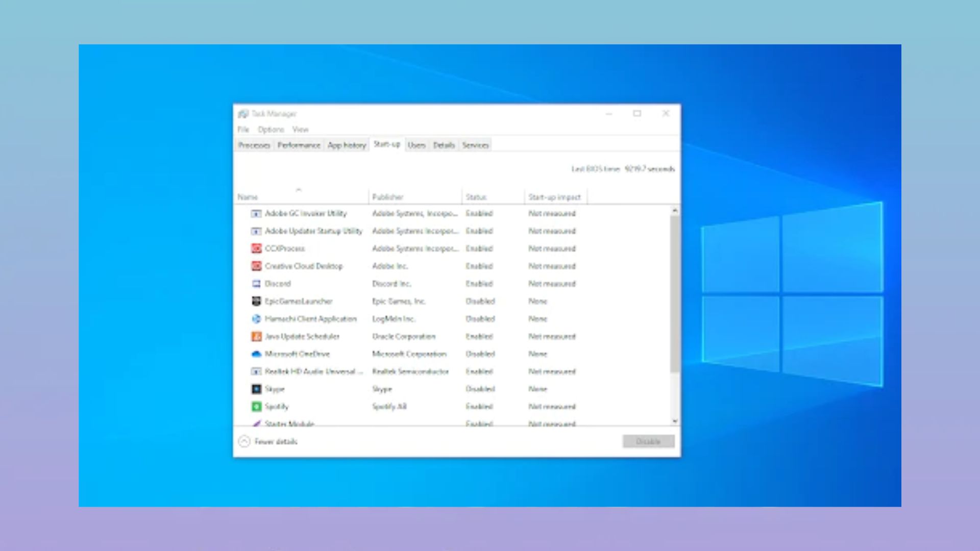Select the Adobe Updater Startup Utility row name
The image size is (980, 551).
point(313,231)
